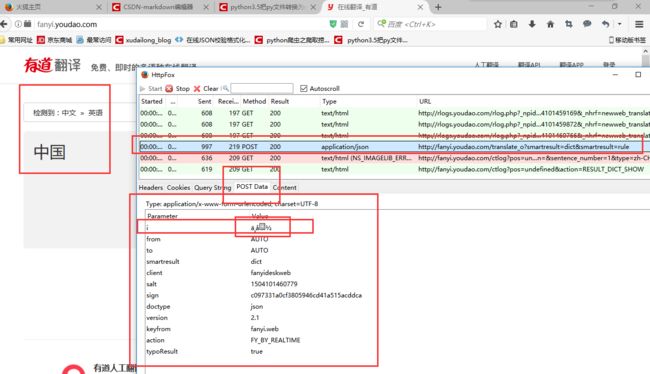Sort by the Method column header

pos(254,101)
